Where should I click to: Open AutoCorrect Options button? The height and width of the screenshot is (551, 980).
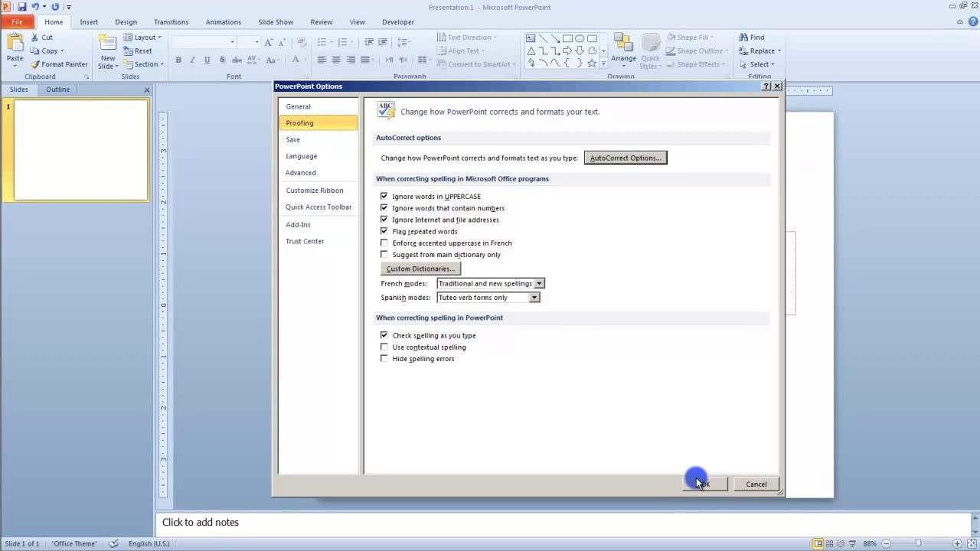[x=626, y=158]
